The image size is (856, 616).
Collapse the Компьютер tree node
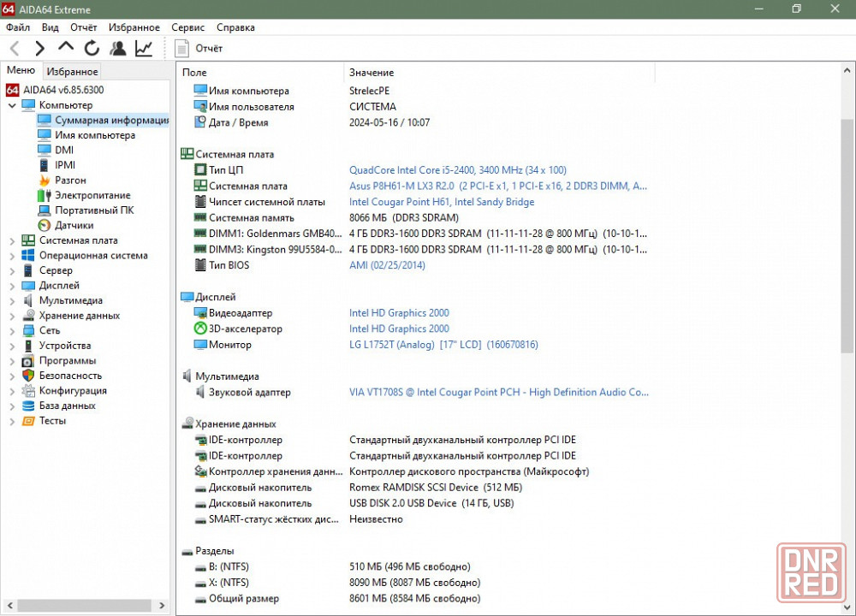12,105
